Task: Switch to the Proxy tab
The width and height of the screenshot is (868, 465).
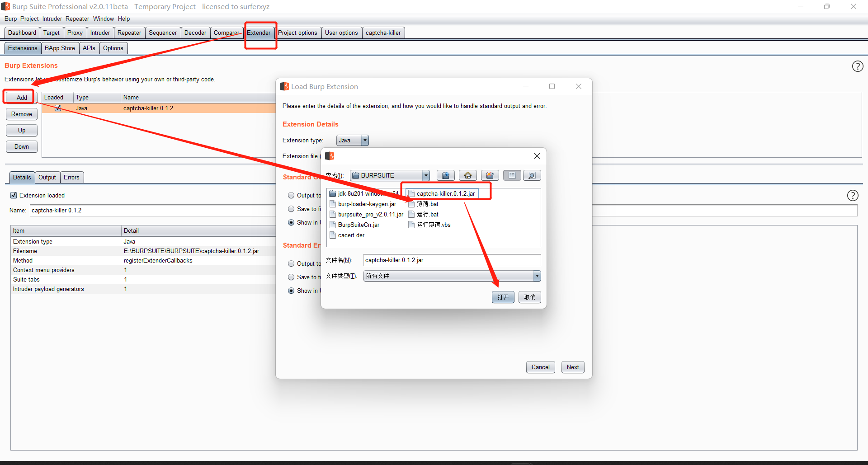Action: coord(75,33)
